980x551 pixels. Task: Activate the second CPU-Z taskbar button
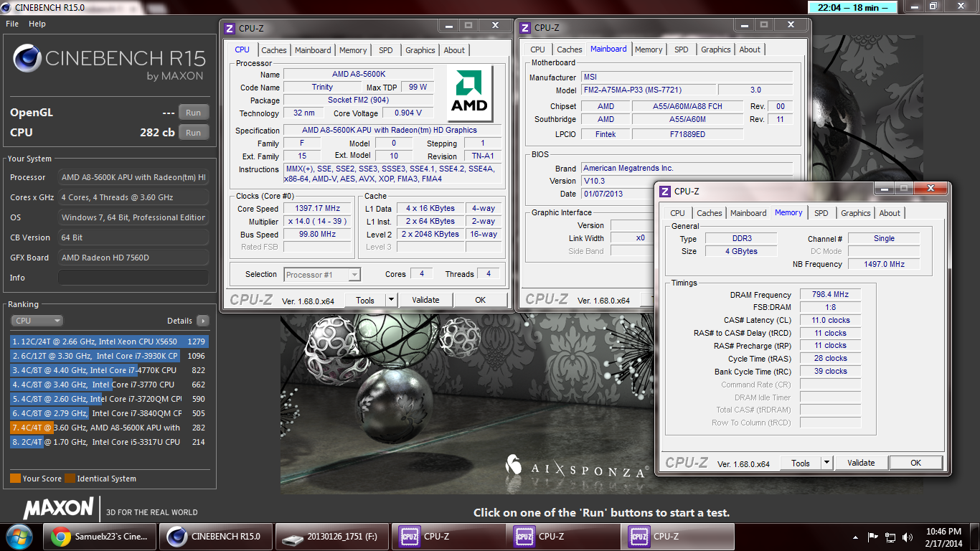[x=563, y=536]
